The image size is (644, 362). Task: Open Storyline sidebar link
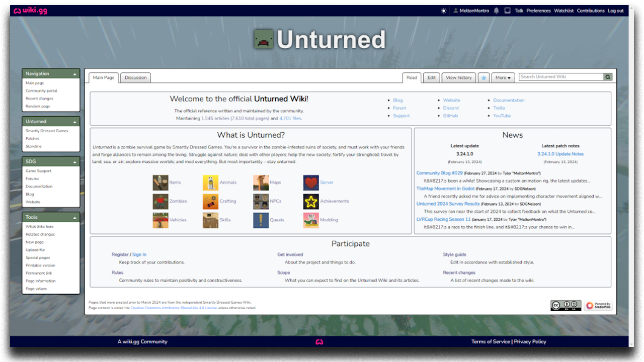tap(34, 146)
